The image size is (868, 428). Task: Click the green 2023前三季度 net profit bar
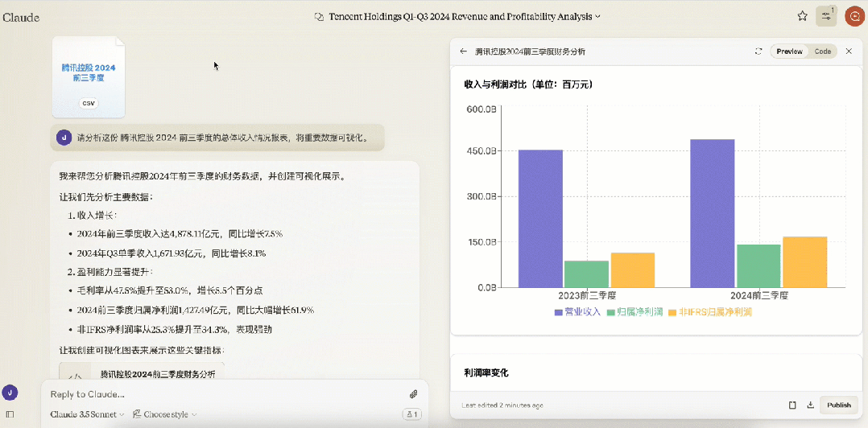pos(586,274)
